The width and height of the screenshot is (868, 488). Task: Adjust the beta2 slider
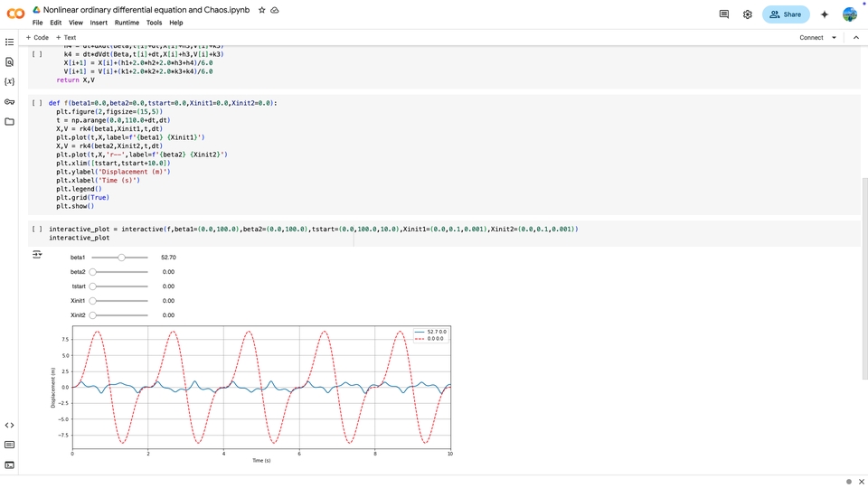[x=119, y=272]
